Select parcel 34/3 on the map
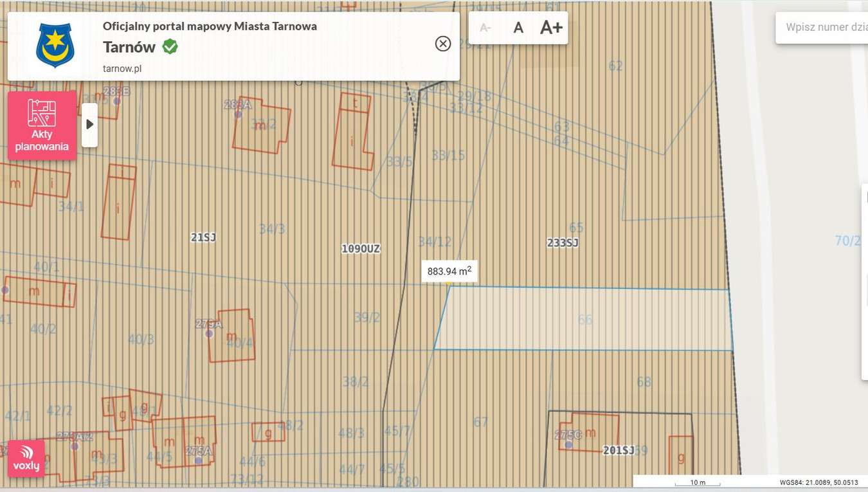Screen dimensions: 868x492 pyautogui.click(x=272, y=229)
